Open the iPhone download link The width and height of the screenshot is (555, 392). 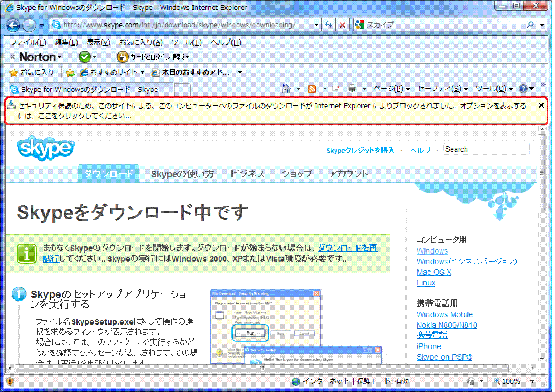(x=428, y=346)
